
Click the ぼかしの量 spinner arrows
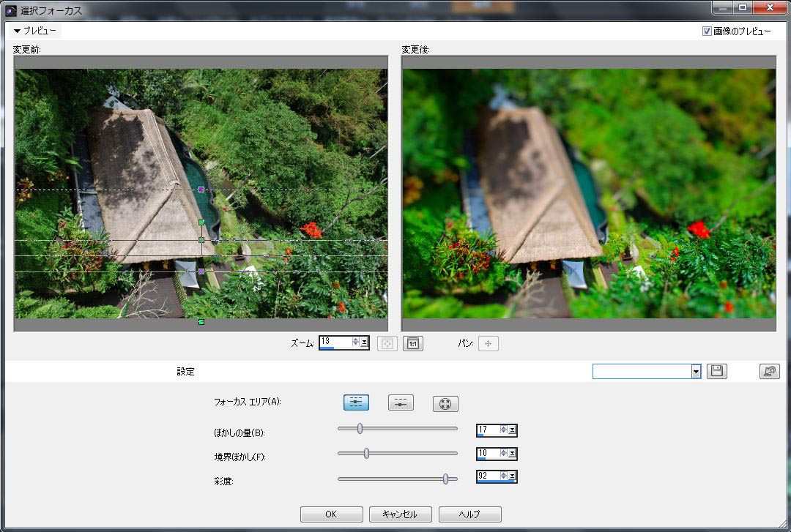point(503,430)
